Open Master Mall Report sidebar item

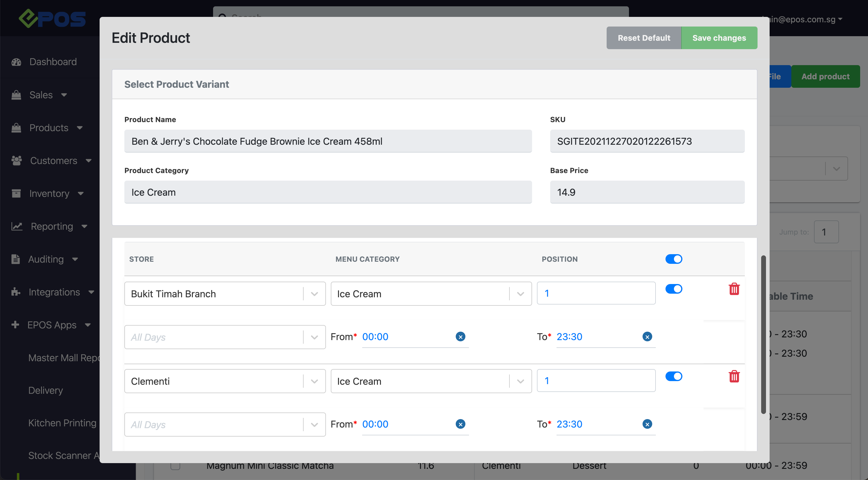point(64,358)
